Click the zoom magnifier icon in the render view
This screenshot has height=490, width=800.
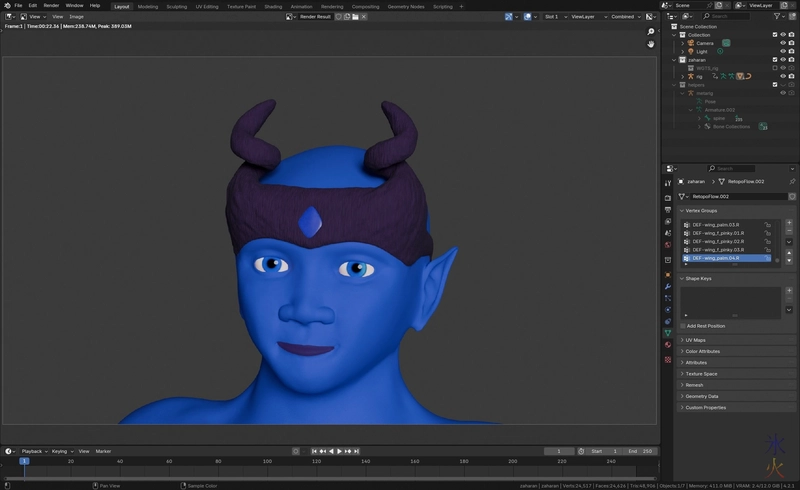coord(650,32)
